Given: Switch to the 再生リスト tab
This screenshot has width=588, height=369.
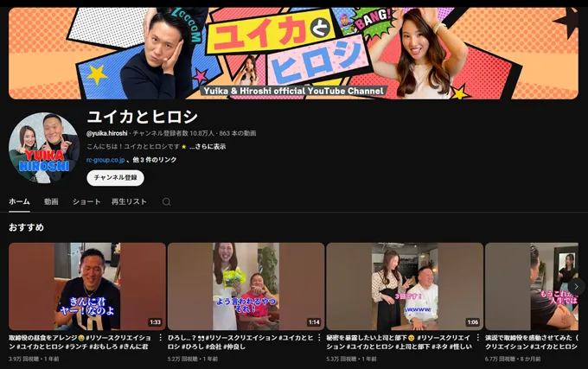Looking at the screenshot, I should click(x=129, y=201).
